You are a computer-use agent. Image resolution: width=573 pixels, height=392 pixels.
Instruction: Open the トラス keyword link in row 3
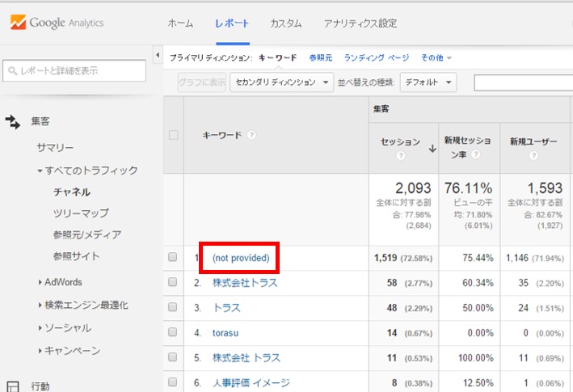(x=226, y=308)
